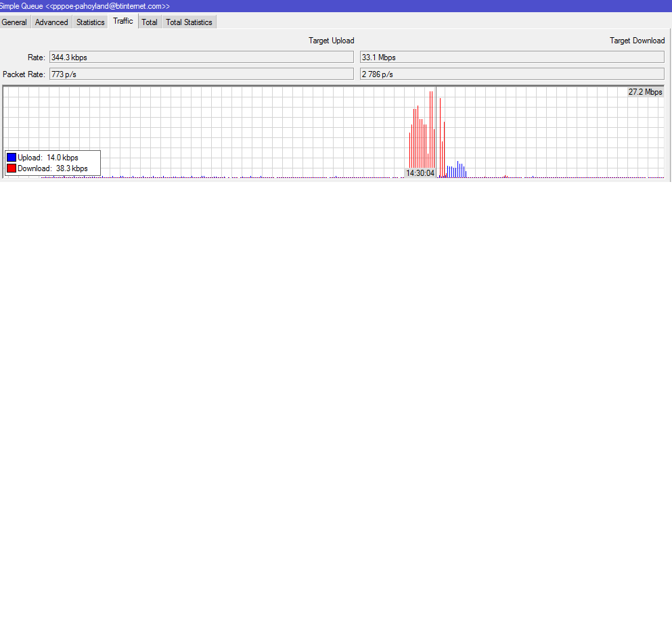Select the Statistics tab
672x617 pixels.
pyautogui.click(x=90, y=22)
